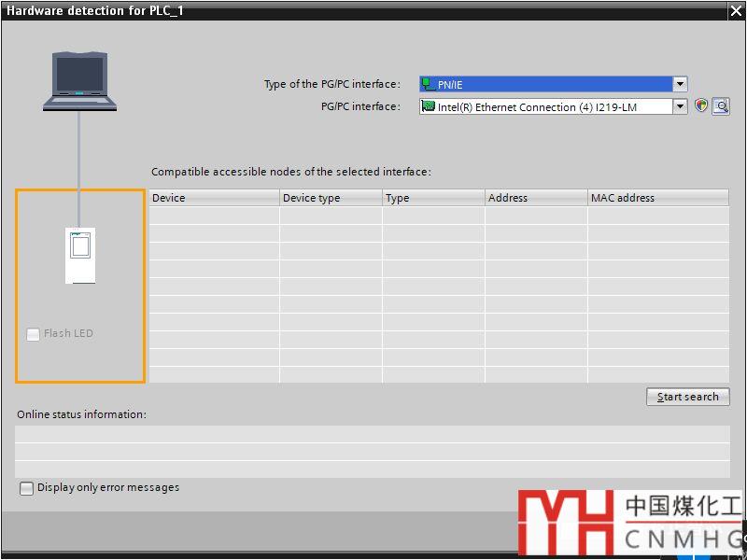Close the Hardware detection dialog
This screenshot has width=747, height=560.
coord(736,11)
